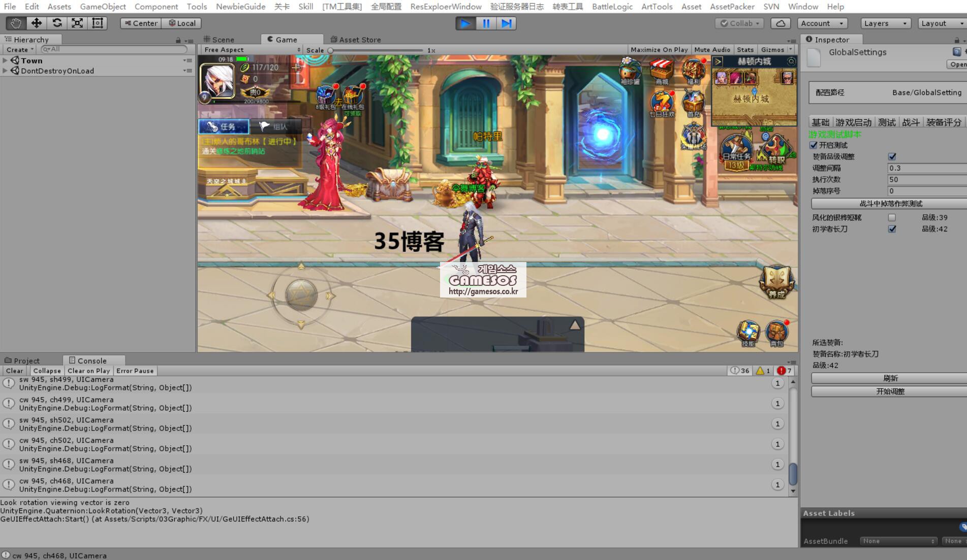Expand the Town scene in Hierarchy
967x560 pixels.
(5, 60)
